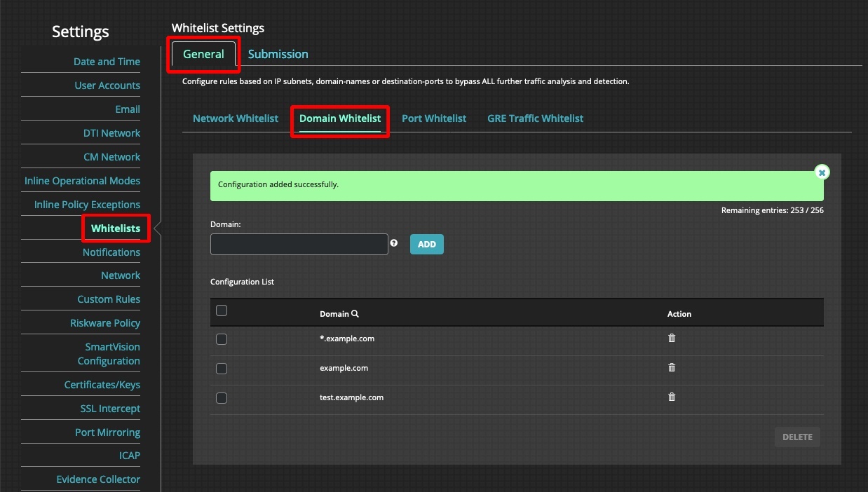The image size is (868, 492).
Task: Dismiss the configuration success message
Action: pos(821,172)
